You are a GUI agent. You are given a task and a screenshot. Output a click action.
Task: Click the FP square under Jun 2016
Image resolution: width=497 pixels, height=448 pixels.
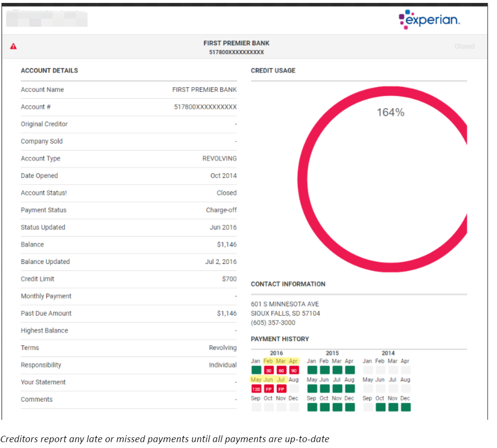click(x=269, y=389)
